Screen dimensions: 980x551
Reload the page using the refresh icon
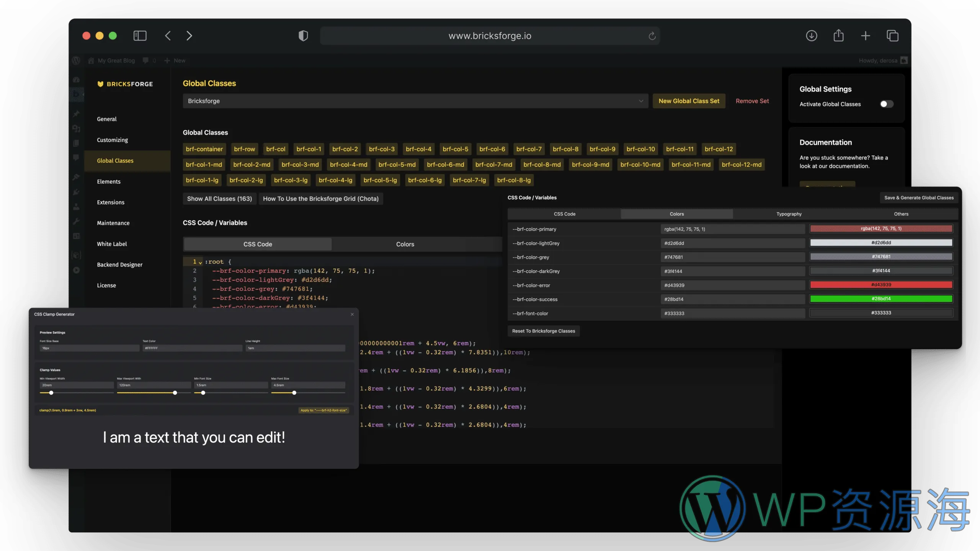[x=652, y=36]
